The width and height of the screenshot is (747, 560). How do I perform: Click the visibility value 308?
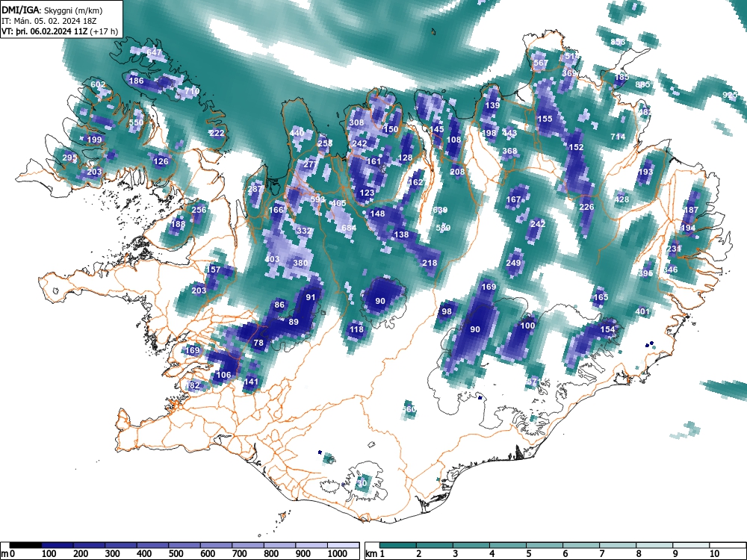(357, 122)
